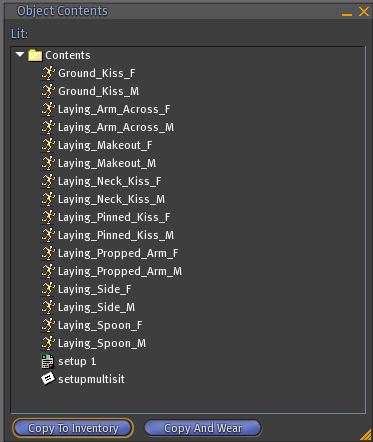The image size is (373, 442).
Task: Click the Laying_Neck_Kiss_M animation icon
Action: pyautogui.click(x=48, y=199)
